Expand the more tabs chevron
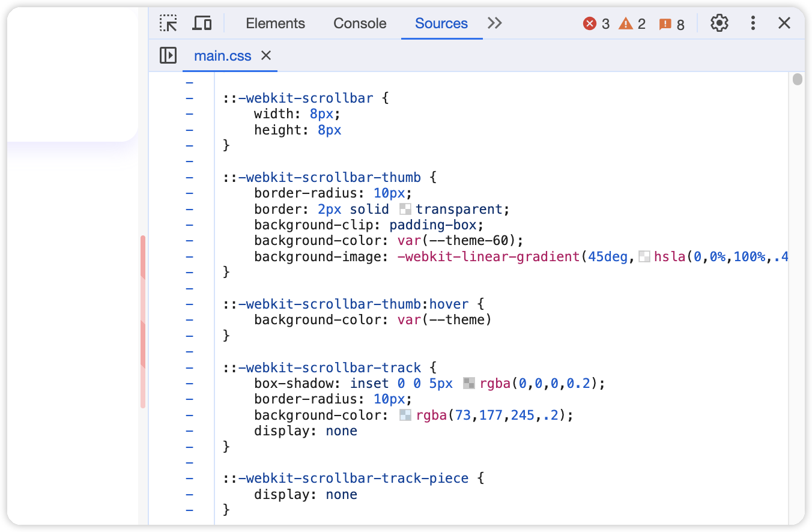 click(495, 23)
